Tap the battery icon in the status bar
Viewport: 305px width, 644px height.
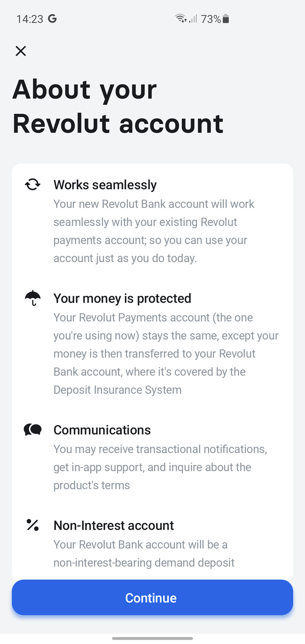(226, 19)
